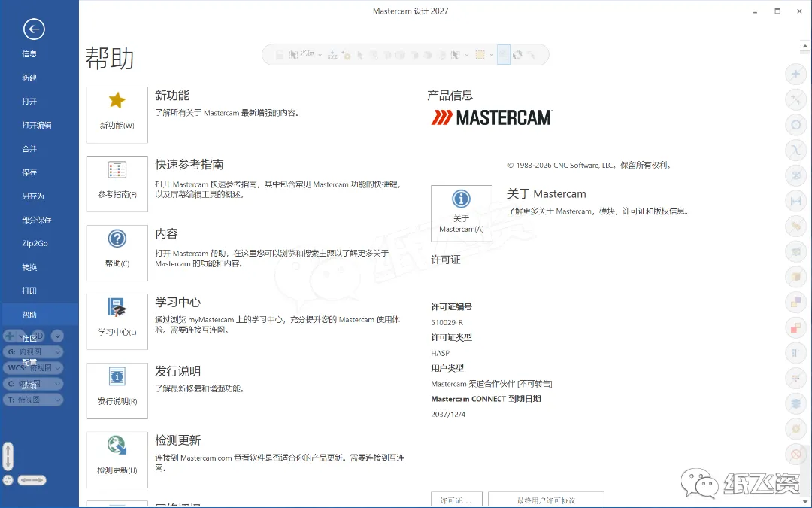
Task: Click the license number 510029 R
Action: [447, 322]
